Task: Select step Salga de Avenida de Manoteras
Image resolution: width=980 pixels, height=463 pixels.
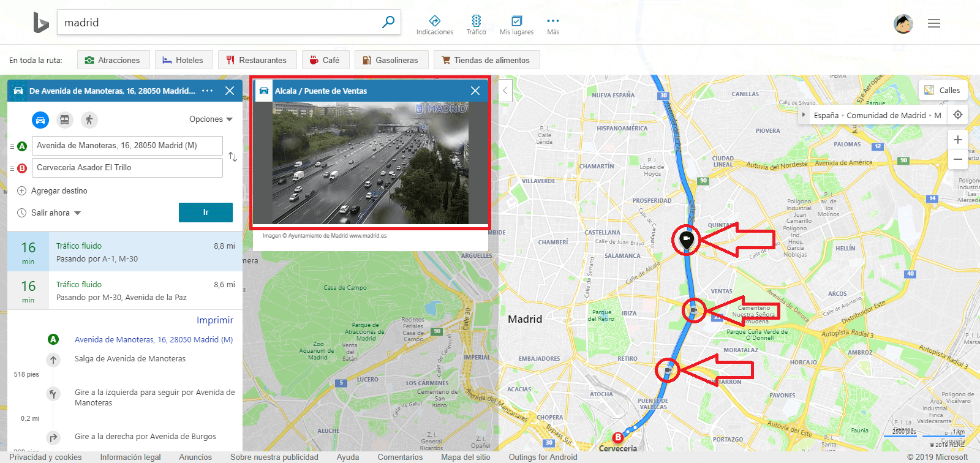Action: (130, 359)
